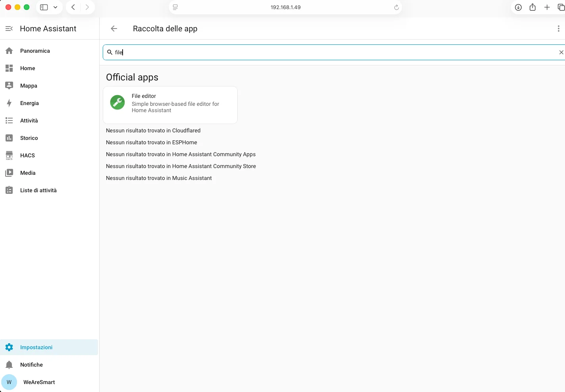Select Liste di attività in the sidebar

(49, 190)
